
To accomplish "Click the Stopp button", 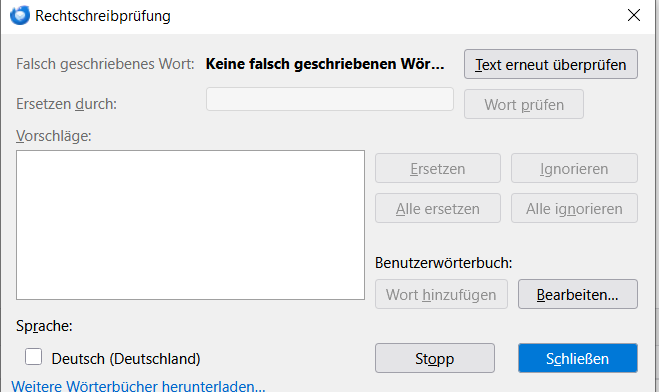I will tap(435, 358).
